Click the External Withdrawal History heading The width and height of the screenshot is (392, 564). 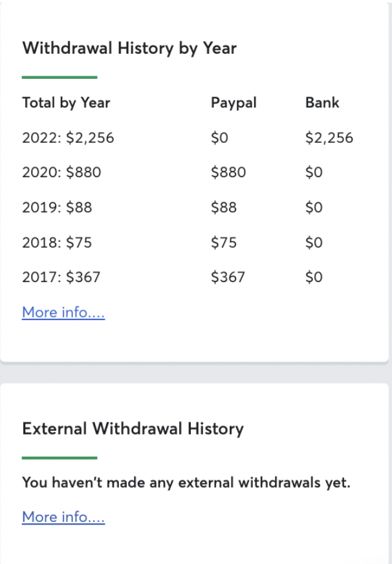click(133, 429)
